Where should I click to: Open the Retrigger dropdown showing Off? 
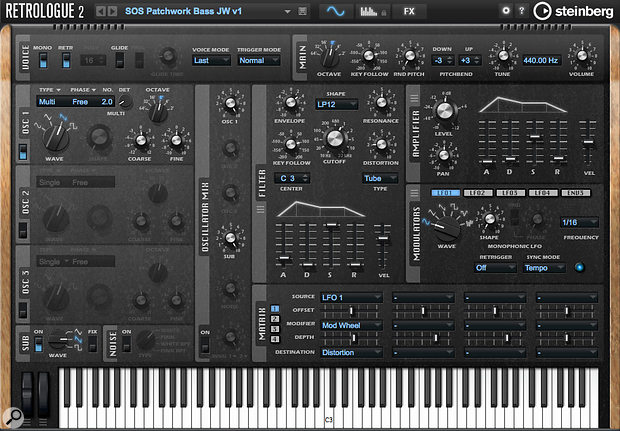point(495,268)
